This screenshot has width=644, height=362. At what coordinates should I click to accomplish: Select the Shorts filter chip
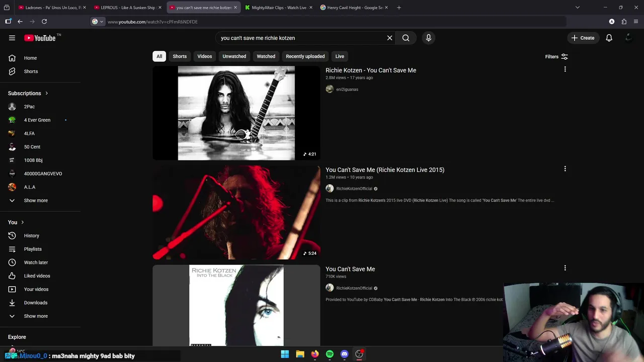point(180,56)
